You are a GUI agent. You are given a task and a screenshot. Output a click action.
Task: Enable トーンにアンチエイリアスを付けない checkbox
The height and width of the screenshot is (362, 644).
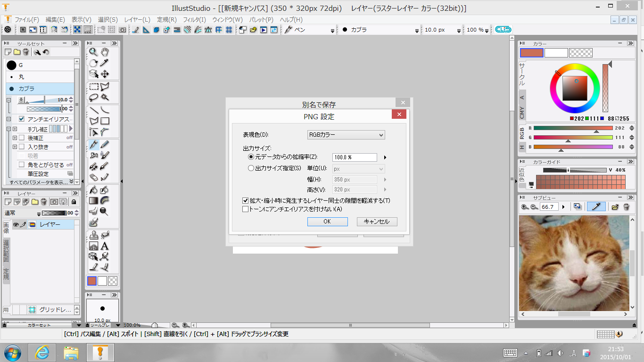(x=245, y=209)
